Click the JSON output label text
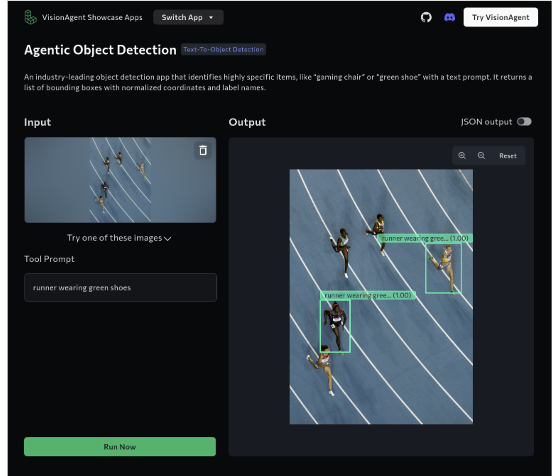 (x=487, y=122)
